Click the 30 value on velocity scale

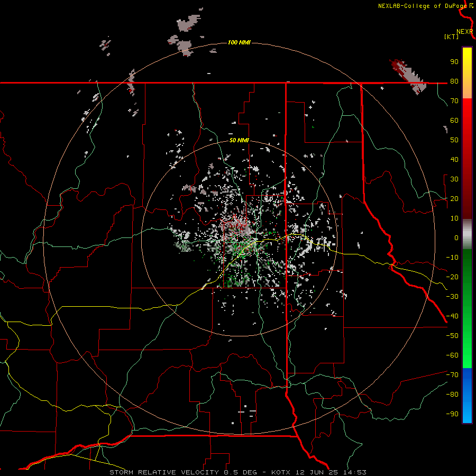click(x=454, y=179)
